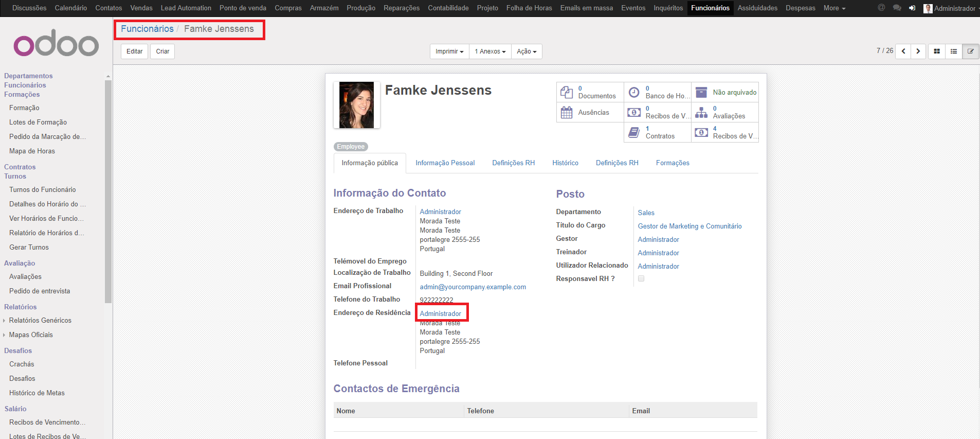The image size is (980, 439).
Task: Expand the Ação dropdown menu
Action: pyautogui.click(x=527, y=51)
